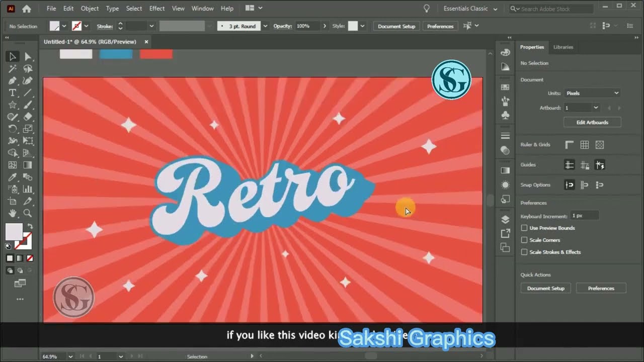The width and height of the screenshot is (644, 362).
Task: Open the Window menu
Action: 203,9
